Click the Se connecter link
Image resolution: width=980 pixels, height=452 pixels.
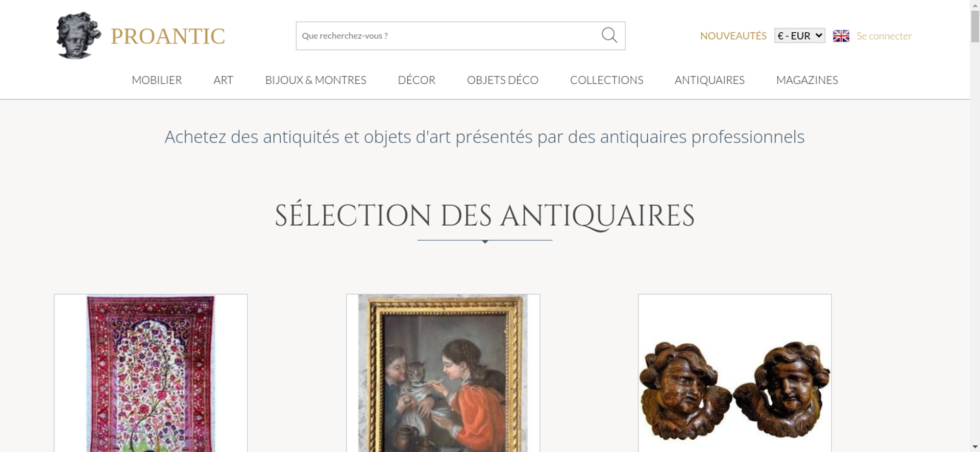click(x=884, y=36)
